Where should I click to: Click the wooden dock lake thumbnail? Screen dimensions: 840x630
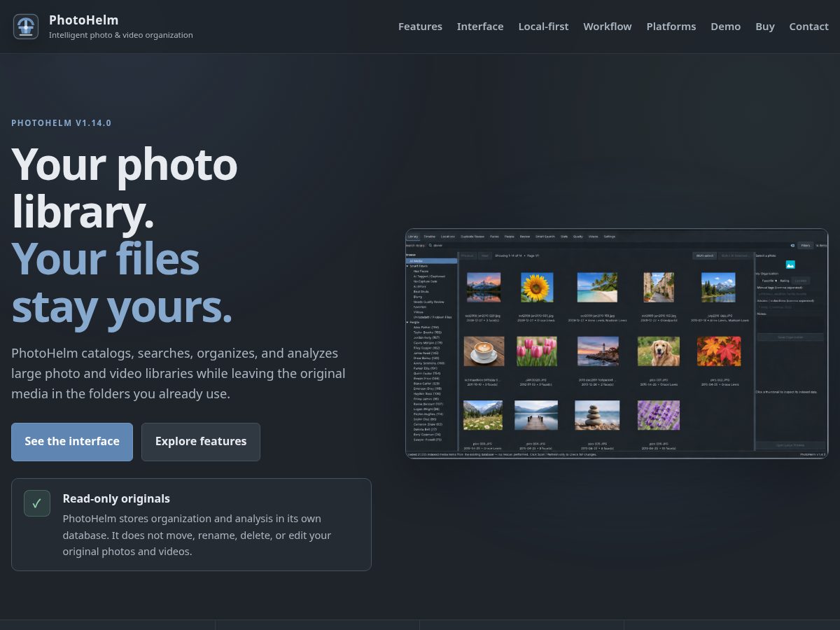(537, 415)
